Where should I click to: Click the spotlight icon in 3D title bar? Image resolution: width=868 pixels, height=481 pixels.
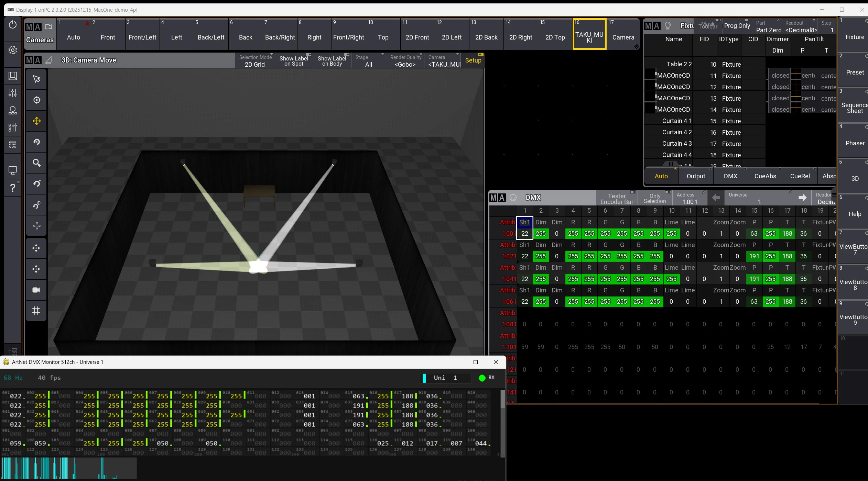click(x=49, y=60)
